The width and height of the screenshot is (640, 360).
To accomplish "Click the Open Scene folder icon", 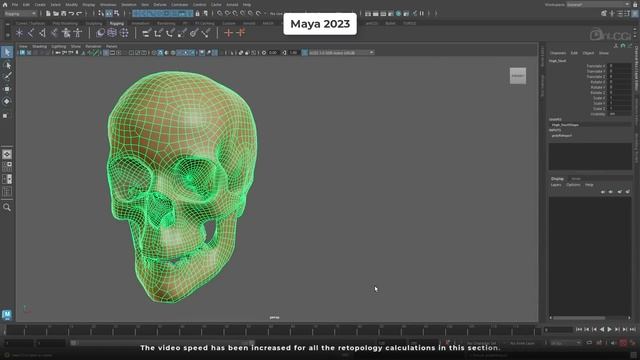I will (56, 13).
